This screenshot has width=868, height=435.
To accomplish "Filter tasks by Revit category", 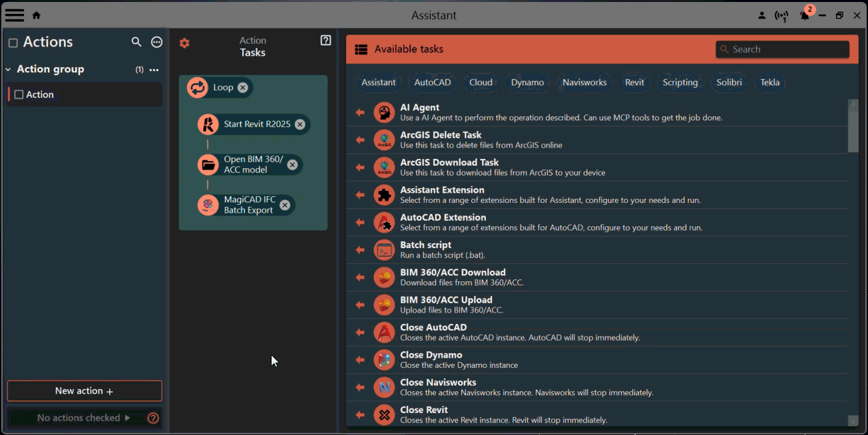I will (634, 82).
